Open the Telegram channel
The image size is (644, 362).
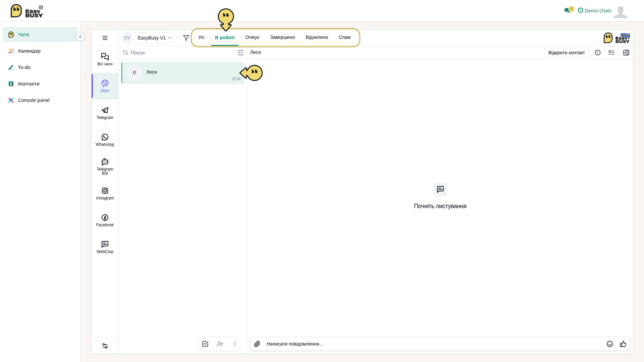[x=105, y=113]
